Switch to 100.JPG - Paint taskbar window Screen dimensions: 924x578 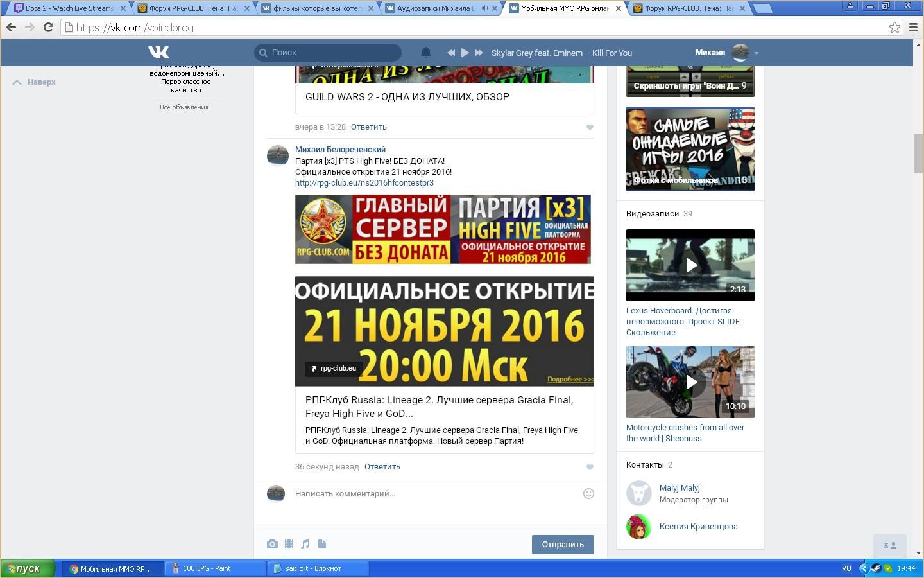[216, 569]
